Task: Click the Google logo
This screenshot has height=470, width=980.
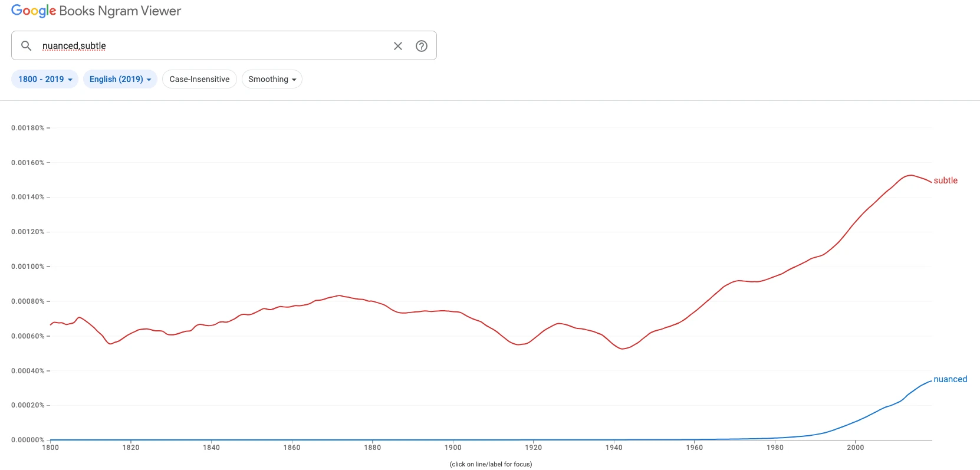Action: click(x=34, y=11)
